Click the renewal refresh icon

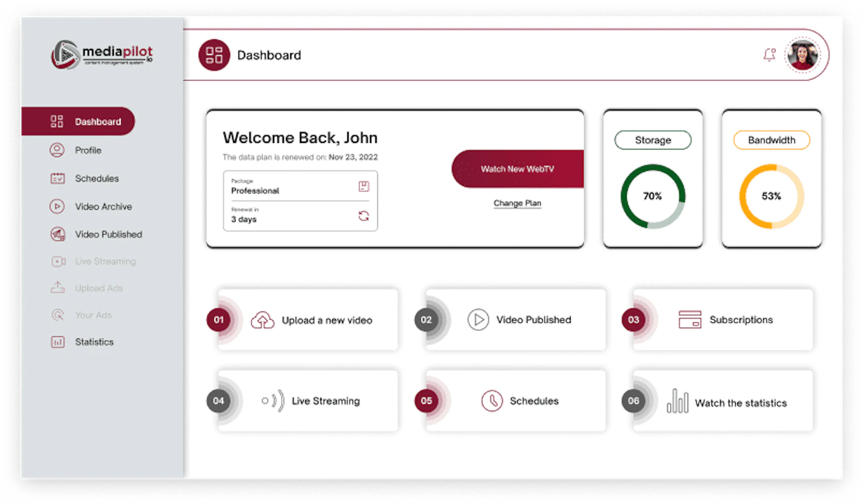pos(364,216)
